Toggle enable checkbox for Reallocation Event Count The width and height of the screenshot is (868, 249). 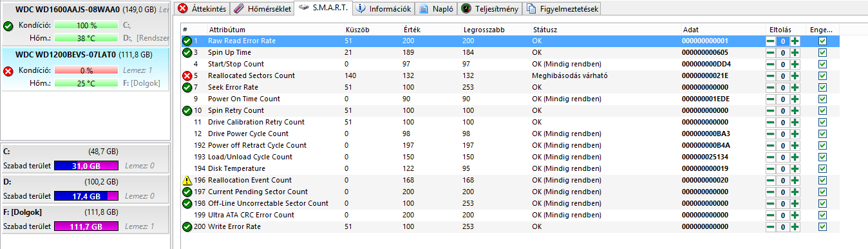coord(822,180)
